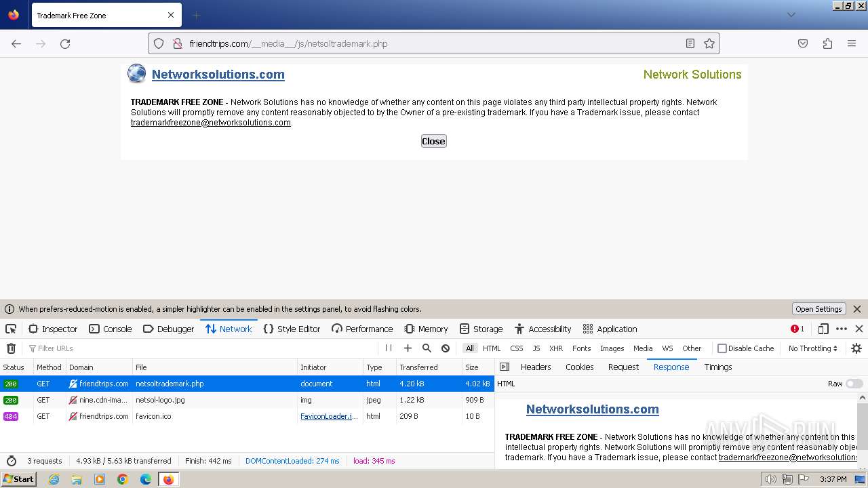Viewport: 868px width, 488px height.
Task: Add a new request with plus icon
Action: point(408,348)
